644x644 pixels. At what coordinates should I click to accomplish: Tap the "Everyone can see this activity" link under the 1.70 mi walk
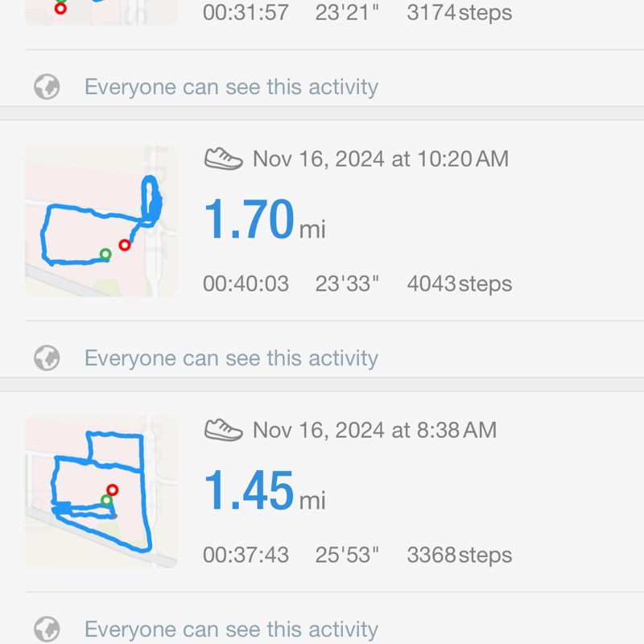pyautogui.click(x=231, y=358)
